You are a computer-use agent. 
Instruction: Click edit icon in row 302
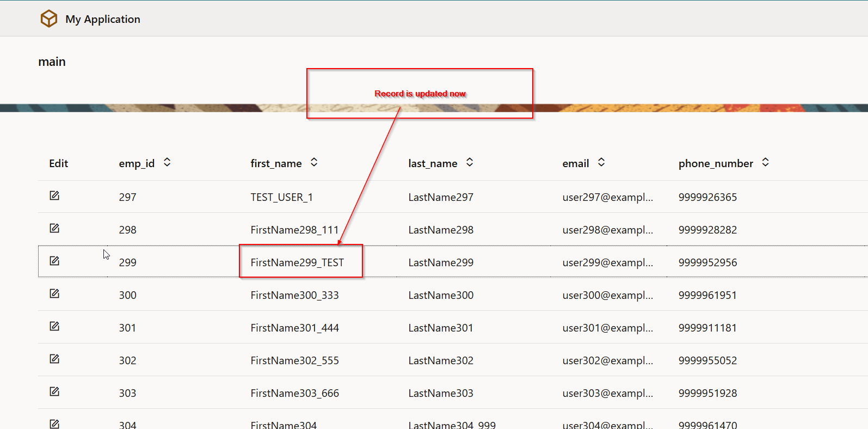[54, 359]
